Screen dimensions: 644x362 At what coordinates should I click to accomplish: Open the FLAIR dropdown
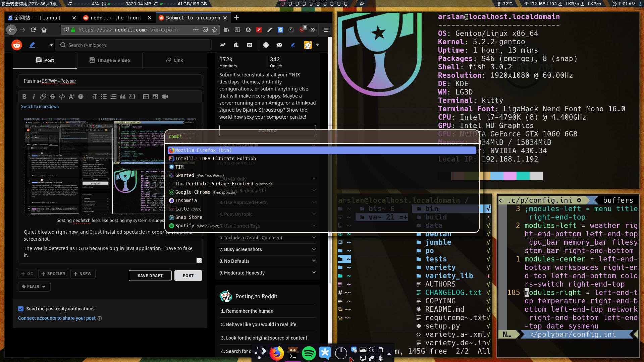pyautogui.click(x=34, y=286)
